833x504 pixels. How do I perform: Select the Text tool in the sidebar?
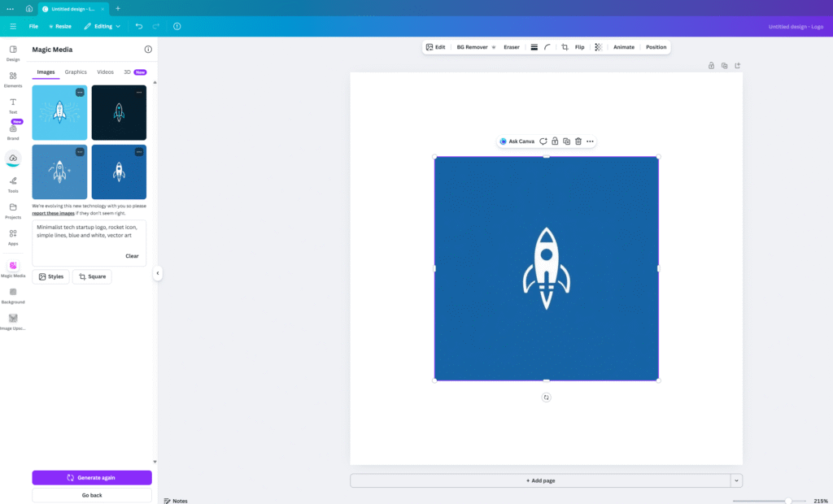[13, 105]
